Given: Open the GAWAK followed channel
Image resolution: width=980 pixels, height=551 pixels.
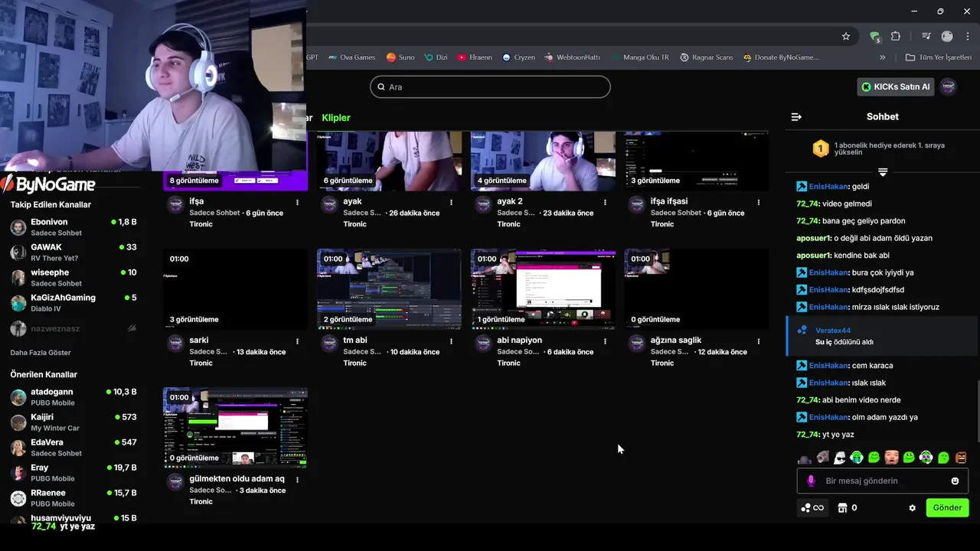Looking at the screenshot, I should coord(73,252).
